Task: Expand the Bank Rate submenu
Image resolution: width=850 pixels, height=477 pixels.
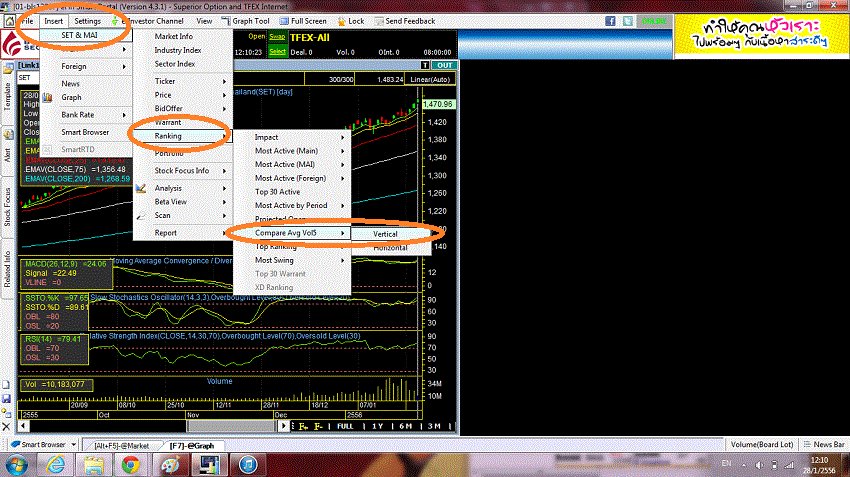Action: 87,115
